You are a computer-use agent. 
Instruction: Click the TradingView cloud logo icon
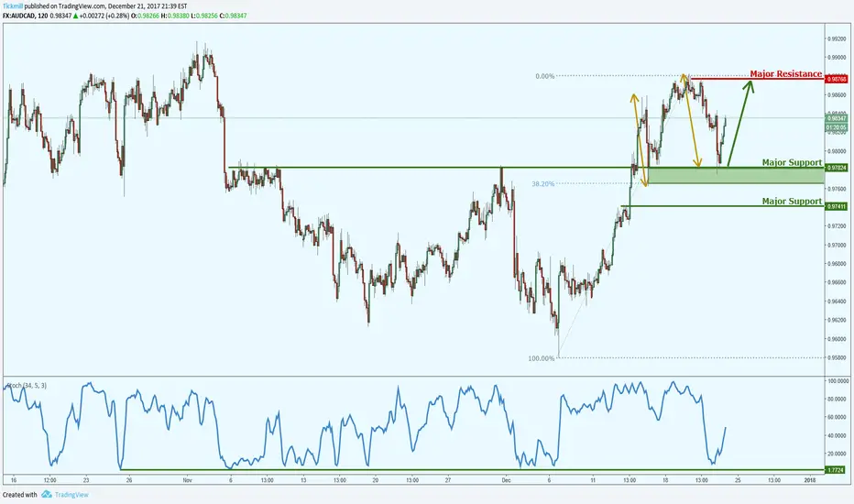click(47, 495)
